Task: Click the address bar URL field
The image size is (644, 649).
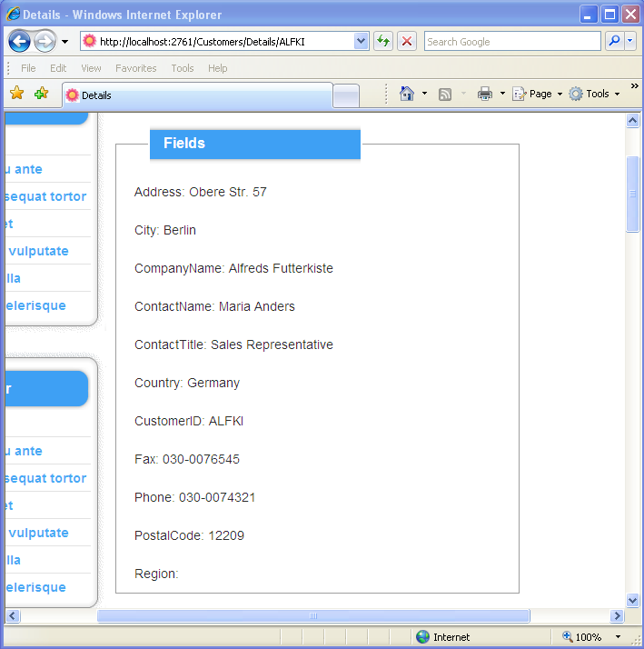Action: [x=223, y=42]
